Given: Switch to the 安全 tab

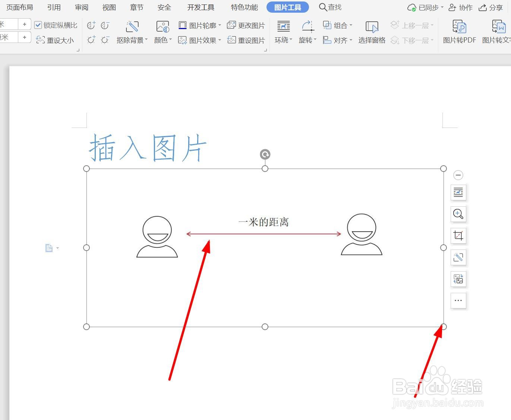Looking at the screenshot, I should point(164,7).
